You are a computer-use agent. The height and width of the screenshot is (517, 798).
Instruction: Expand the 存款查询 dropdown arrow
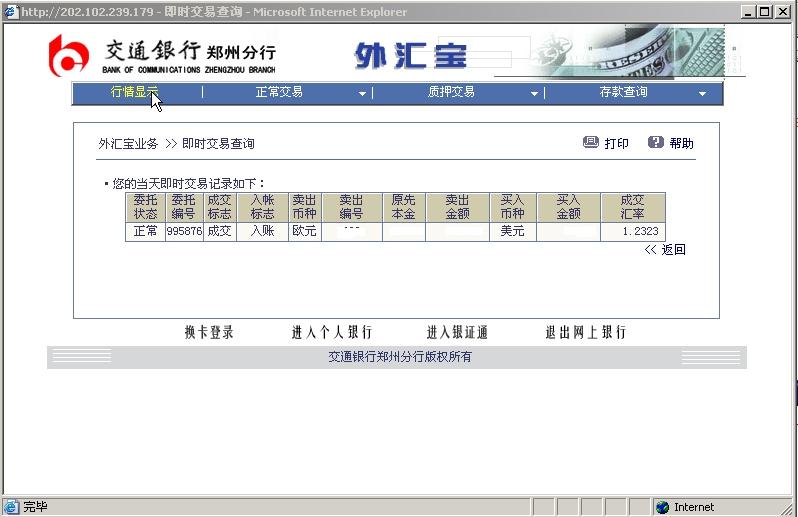click(x=702, y=94)
